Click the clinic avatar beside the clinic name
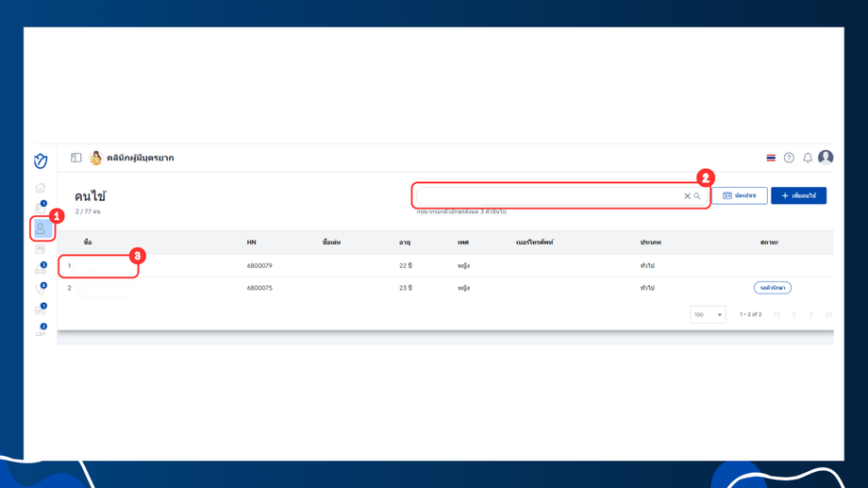 (95, 158)
